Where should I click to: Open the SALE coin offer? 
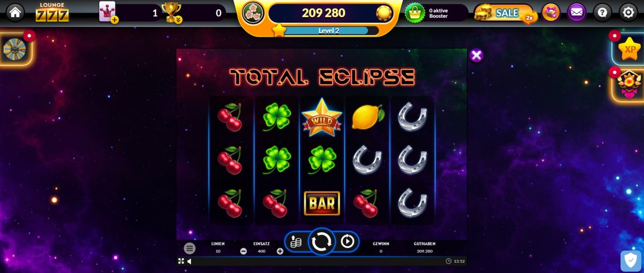click(504, 13)
